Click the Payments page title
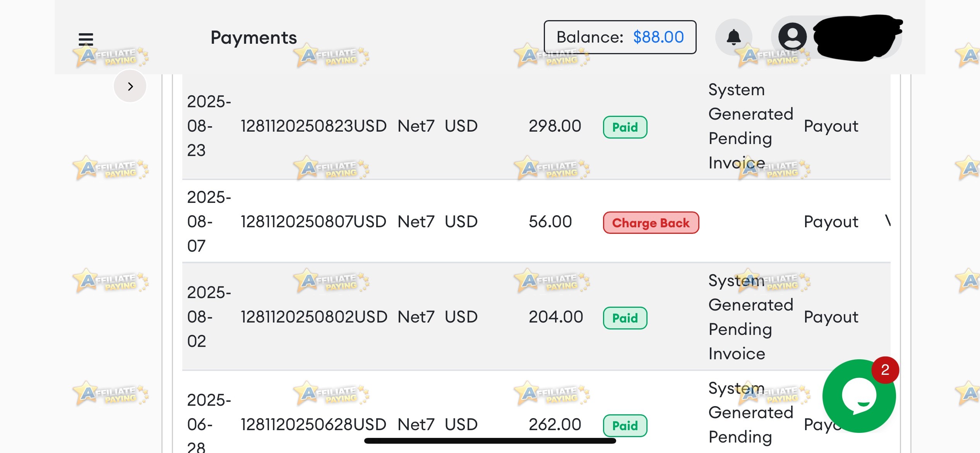980x453 pixels. tap(254, 38)
